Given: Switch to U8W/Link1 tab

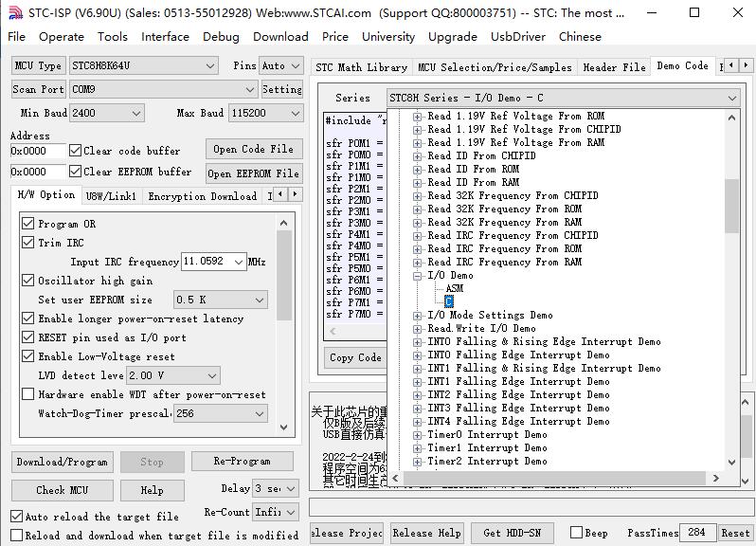Looking at the screenshot, I should pos(111,196).
